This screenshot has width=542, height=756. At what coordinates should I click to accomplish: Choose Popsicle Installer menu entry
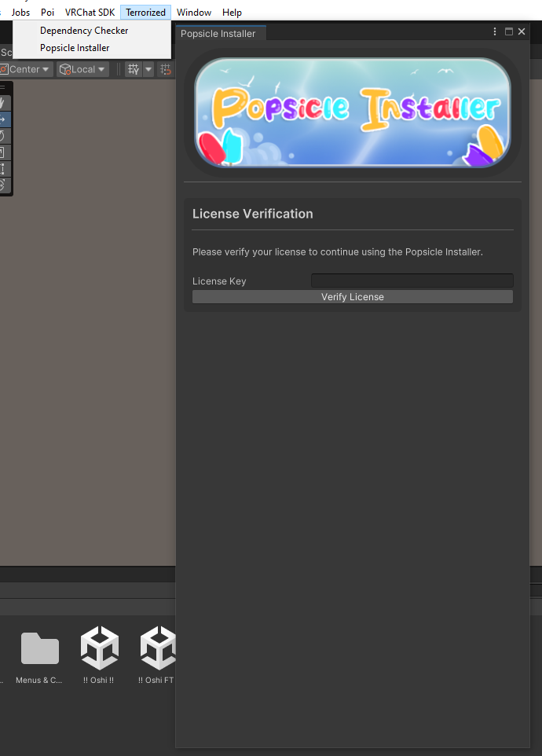[x=92, y=48]
